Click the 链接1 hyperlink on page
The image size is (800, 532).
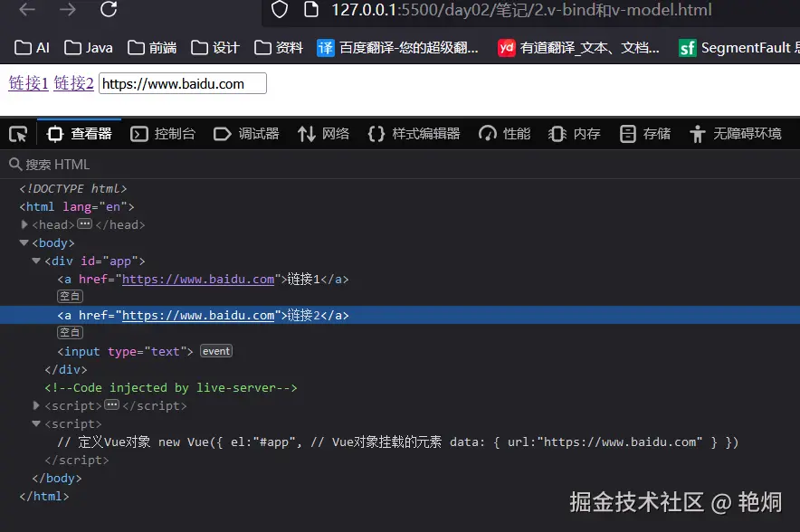pos(29,83)
